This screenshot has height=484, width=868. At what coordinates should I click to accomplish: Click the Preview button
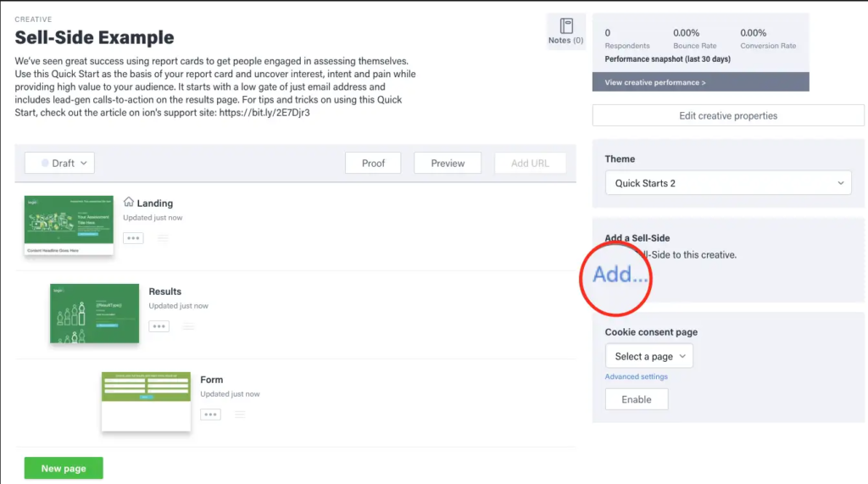point(448,164)
